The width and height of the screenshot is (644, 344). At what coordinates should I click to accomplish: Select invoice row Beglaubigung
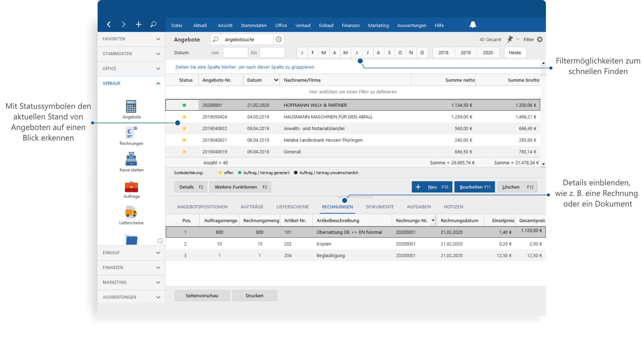(355, 255)
